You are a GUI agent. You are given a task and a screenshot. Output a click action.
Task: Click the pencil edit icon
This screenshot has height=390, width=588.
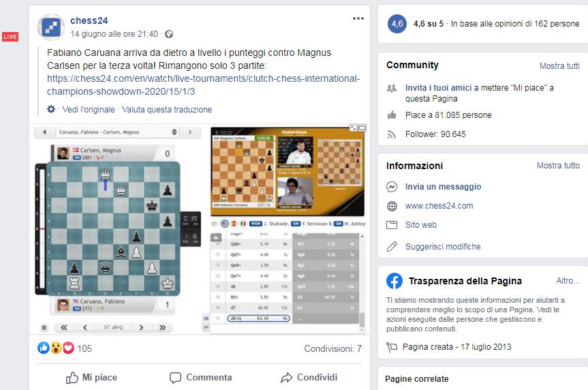point(392,247)
